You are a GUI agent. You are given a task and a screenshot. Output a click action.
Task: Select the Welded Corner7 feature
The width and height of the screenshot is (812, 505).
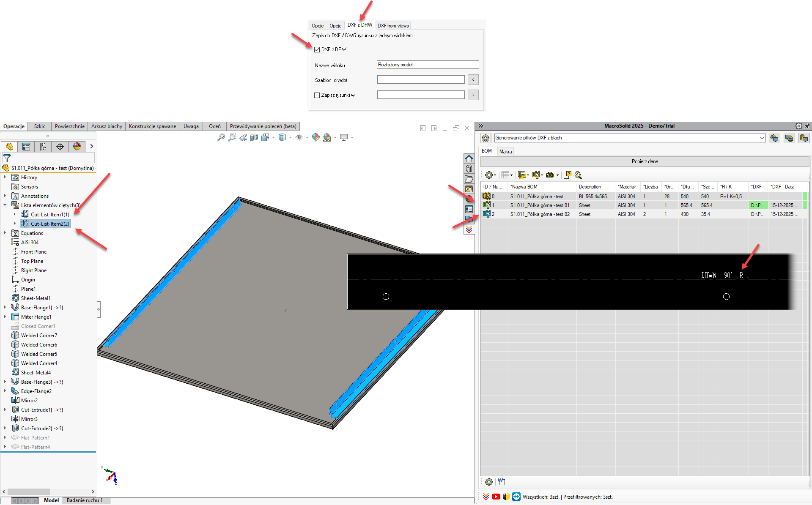(39, 336)
